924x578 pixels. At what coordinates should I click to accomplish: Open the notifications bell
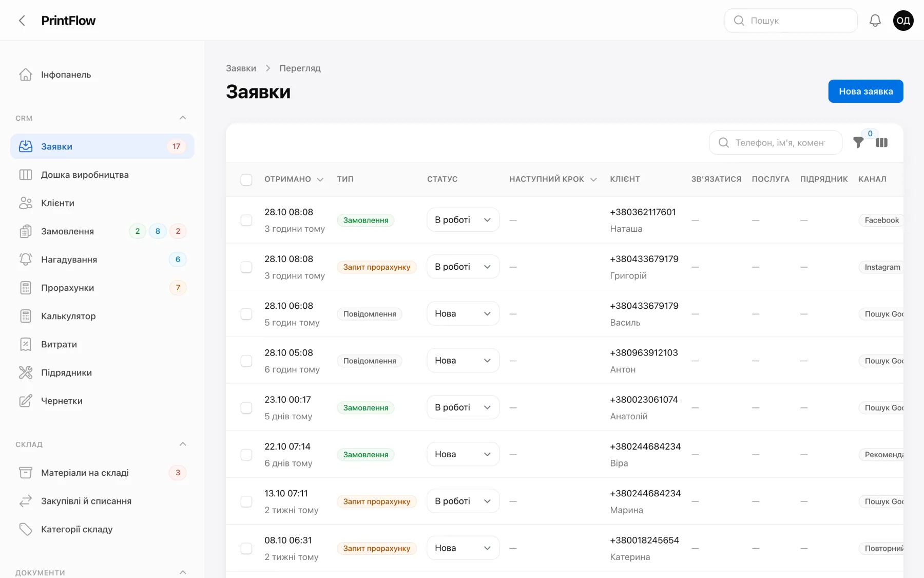pyautogui.click(x=875, y=21)
